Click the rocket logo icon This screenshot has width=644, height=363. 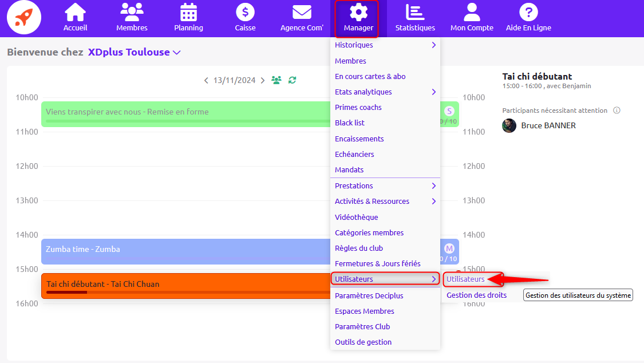[x=23, y=18]
